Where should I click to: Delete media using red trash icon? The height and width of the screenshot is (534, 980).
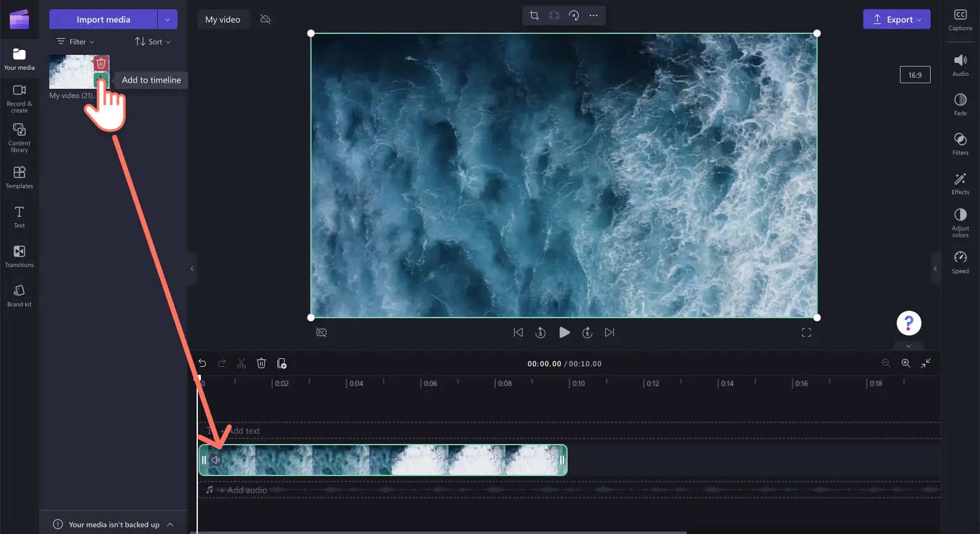[101, 63]
